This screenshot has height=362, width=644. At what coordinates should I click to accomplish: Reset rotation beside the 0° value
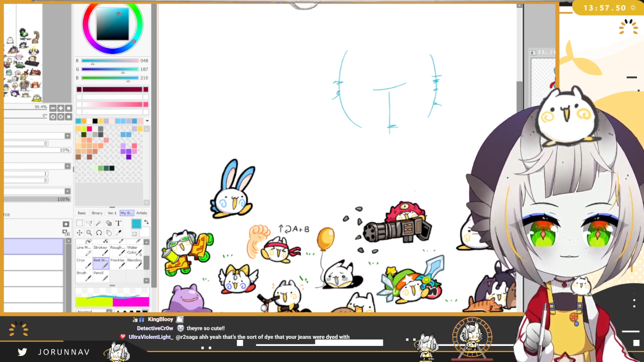(69, 117)
